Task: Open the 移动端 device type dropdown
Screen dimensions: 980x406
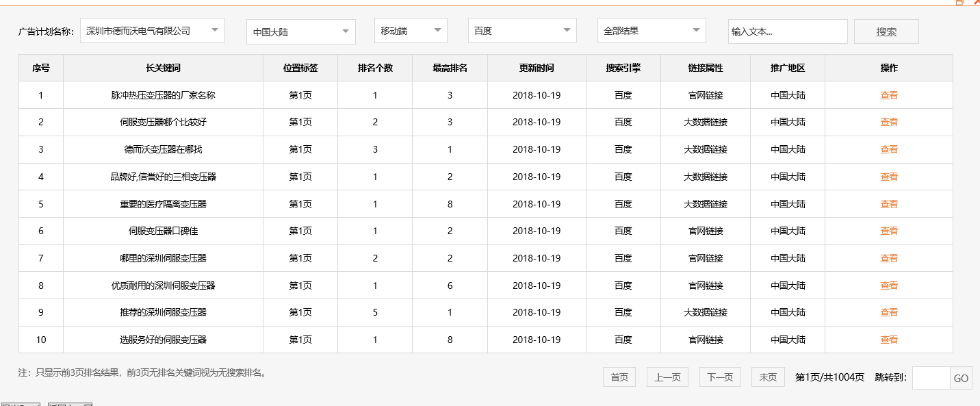Action: (x=409, y=30)
